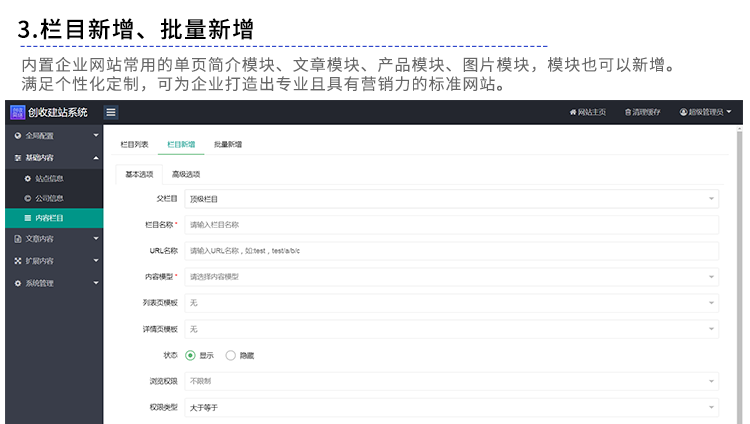Click the trash icon beside 清理缓存

[628, 112]
